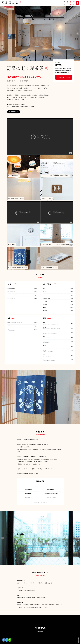The height and width of the screenshot is (644, 80).
Task: Click the コーヒー Coffee category heading
Action: [x=12, y=284]
